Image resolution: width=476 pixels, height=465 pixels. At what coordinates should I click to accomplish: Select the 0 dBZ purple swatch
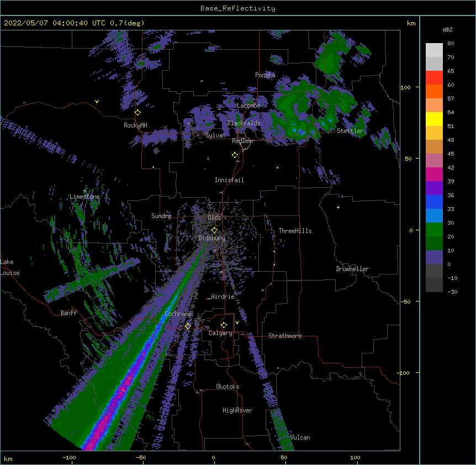click(x=434, y=257)
